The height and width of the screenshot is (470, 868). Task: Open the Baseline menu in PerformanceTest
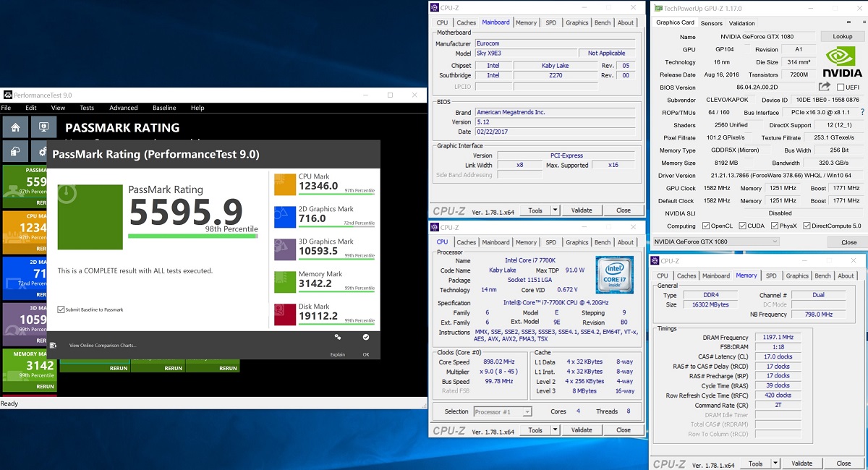coord(164,108)
